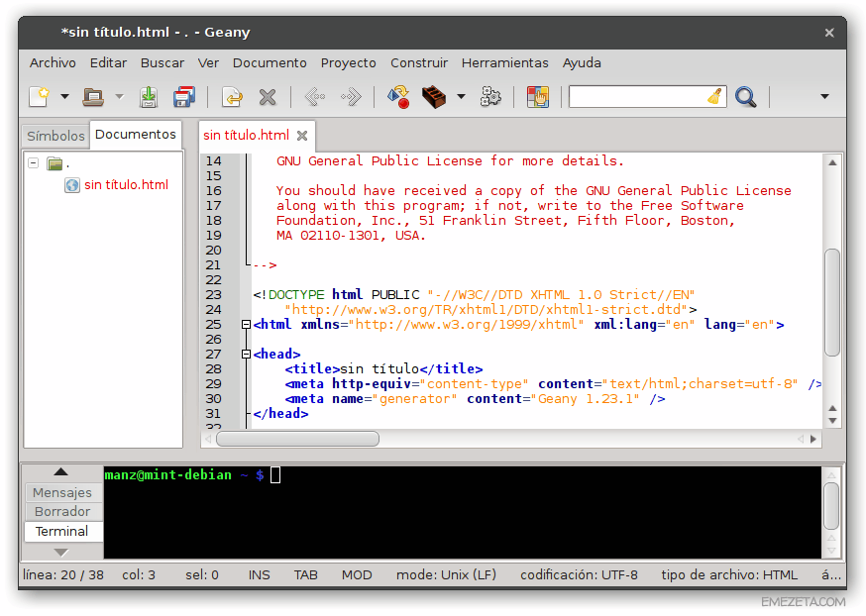Close the sin título.html tab with its X
This screenshot has height=616, width=866.
tap(302, 136)
